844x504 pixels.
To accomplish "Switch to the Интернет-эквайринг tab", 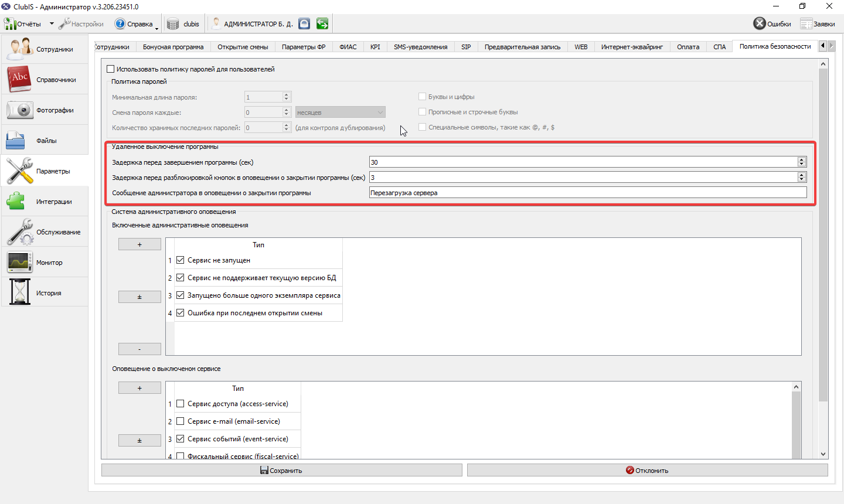I will click(632, 47).
